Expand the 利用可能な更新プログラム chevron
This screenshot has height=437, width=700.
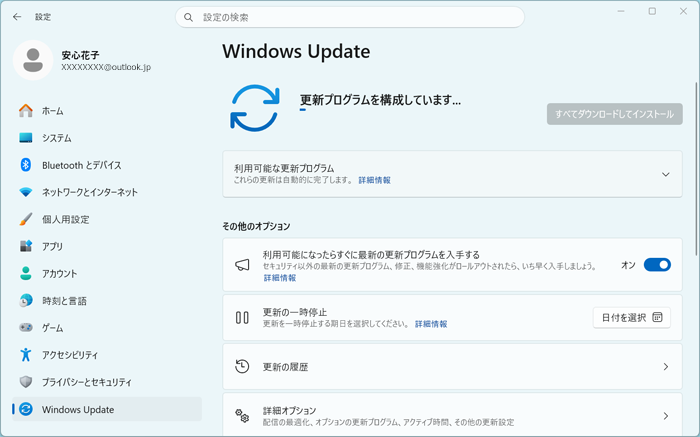tap(666, 175)
